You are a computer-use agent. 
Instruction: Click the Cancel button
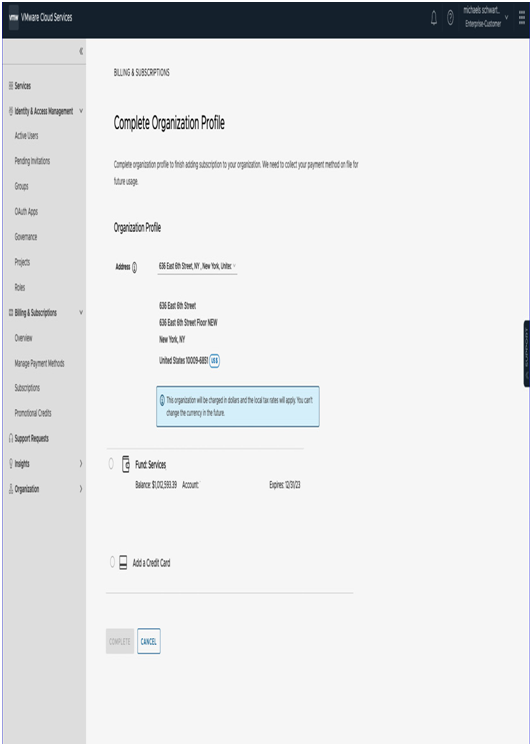point(149,641)
